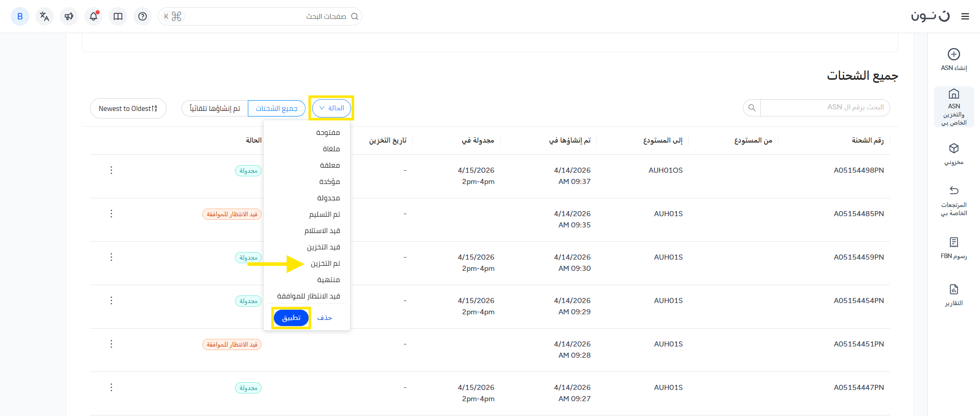Image resolution: width=980 pixels, height=416 pixels.
Task: Choose 'تم التخزين' status option
Action: 325,264
